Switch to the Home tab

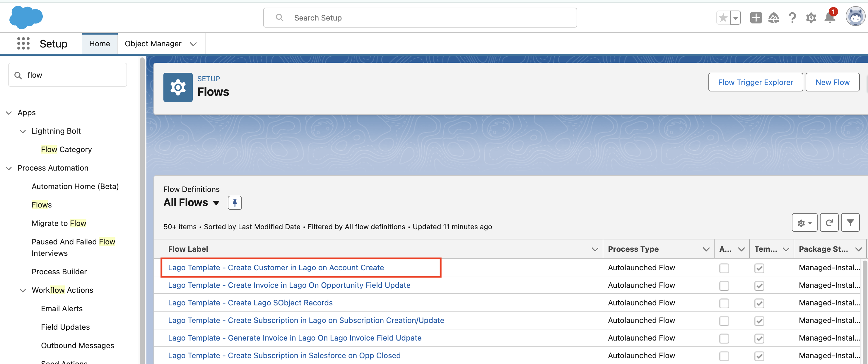tap(99, 44)
